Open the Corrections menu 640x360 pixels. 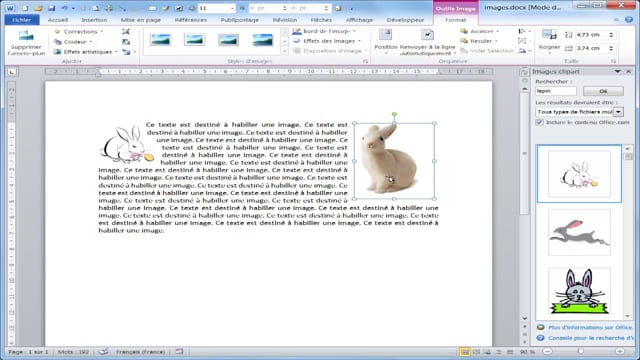click(x=79, y=31)
